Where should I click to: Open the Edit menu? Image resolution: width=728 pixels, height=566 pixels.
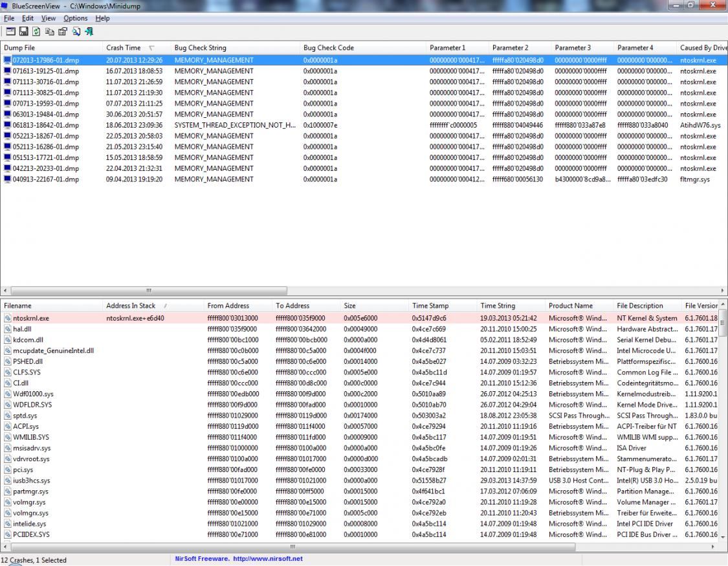(x=27, y=18)
